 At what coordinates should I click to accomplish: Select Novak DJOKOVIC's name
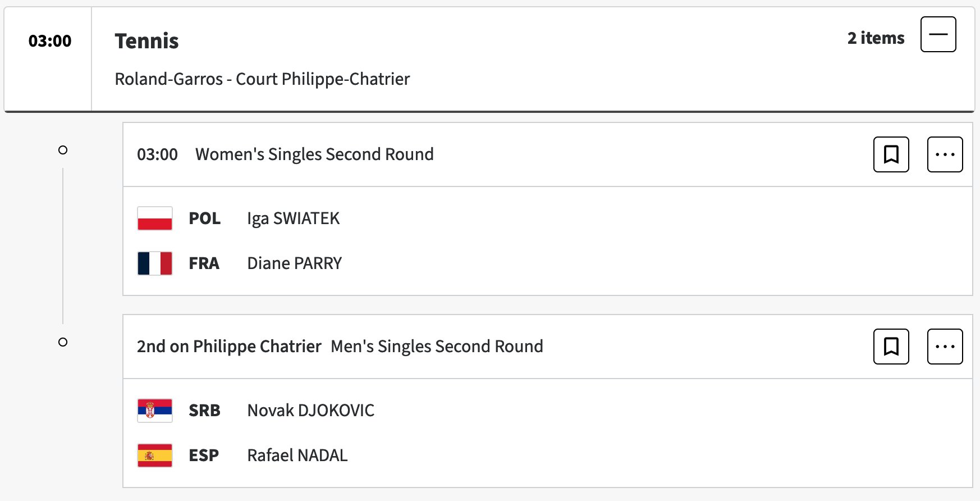coord(310,411)
